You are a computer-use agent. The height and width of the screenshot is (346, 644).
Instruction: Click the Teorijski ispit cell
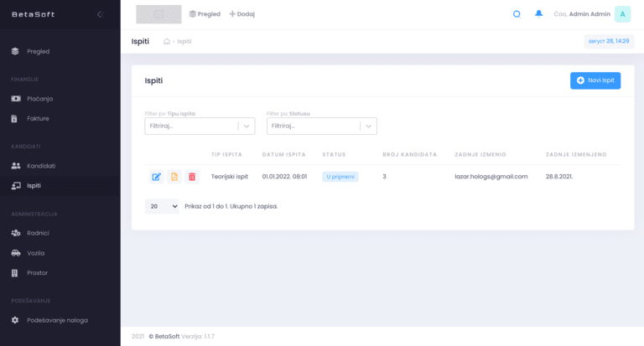230,177
